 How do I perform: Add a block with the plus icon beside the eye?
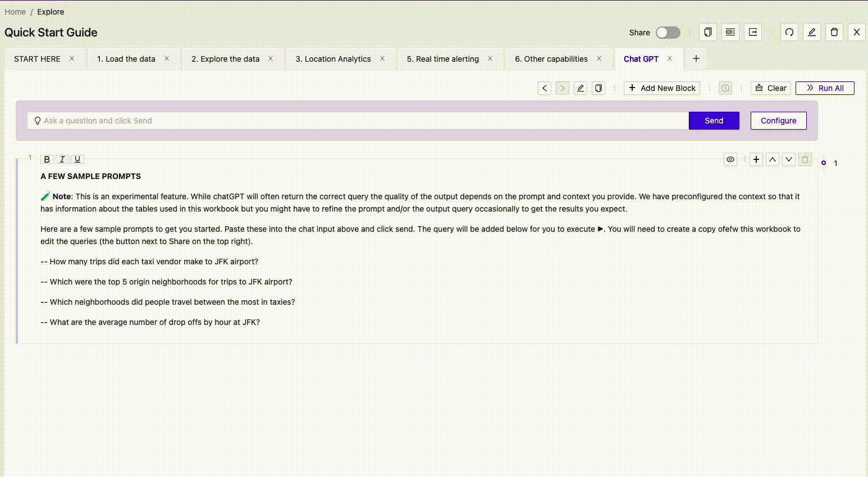click(x=756, y=159)
